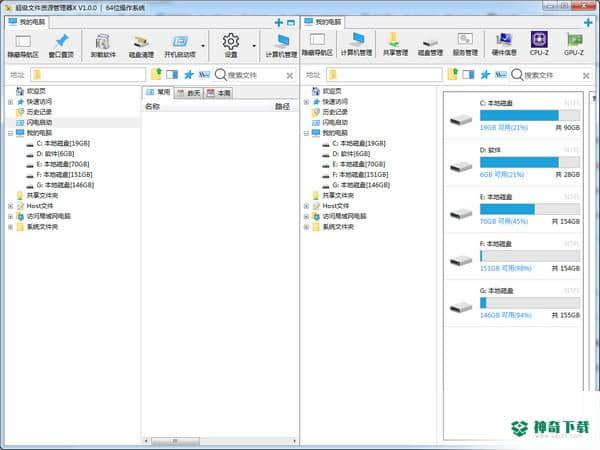
Task: Click 隐藏导航区 icon in left pane toolbar
Action: click(x=23, y=46)
